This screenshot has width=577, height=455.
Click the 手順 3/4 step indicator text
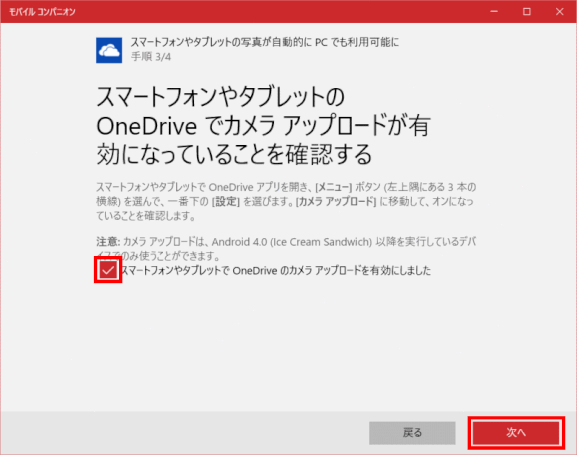pos(151,57)
